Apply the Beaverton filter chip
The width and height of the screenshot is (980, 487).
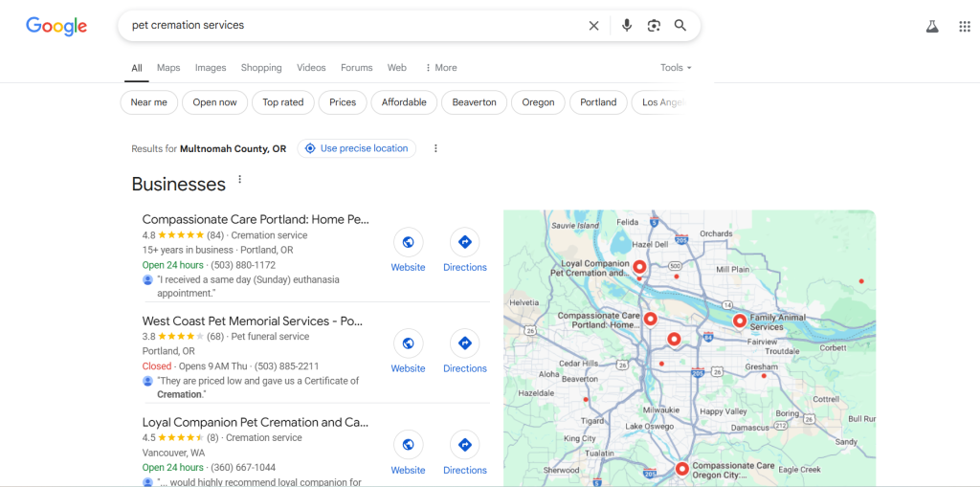pyautogui.click(x=475, y=102)
